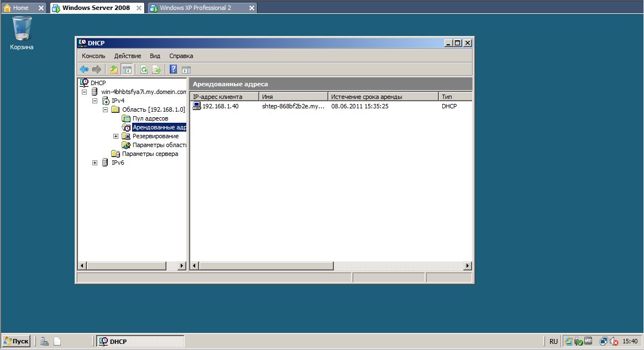Collapse the win-4bhbtsfya7i server node

click(84, 92)
